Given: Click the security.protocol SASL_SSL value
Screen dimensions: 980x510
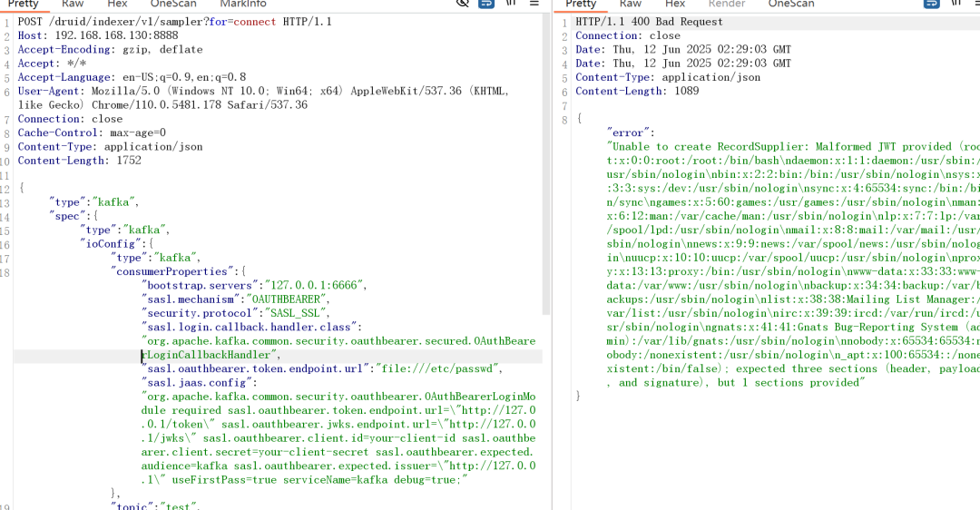Looking at the screenshot, I should [295, 313].
